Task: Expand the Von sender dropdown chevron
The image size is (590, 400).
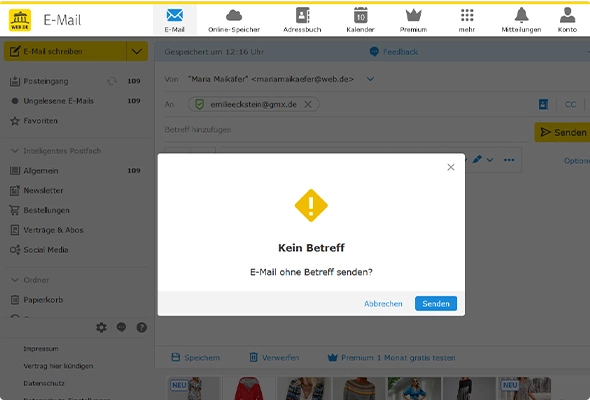Action: [x=370, y=79]
